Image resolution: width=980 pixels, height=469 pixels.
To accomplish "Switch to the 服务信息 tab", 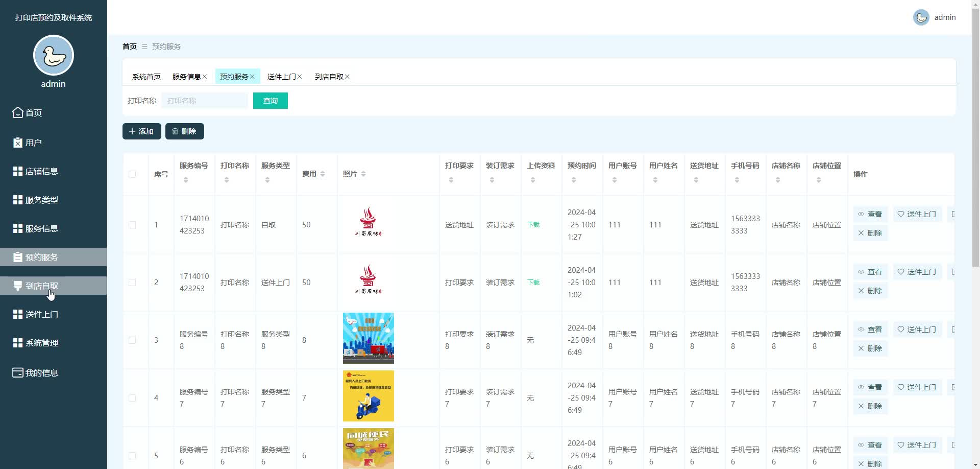I will coord(186,77).
